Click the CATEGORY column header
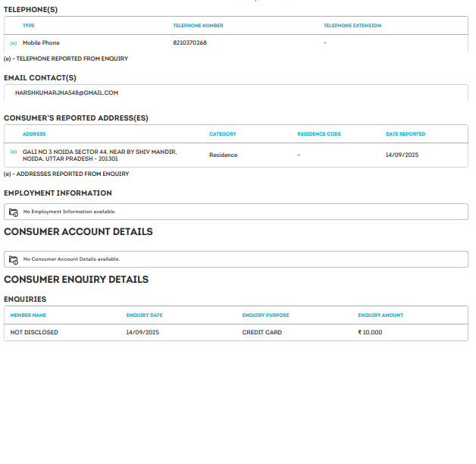The image size is (476, 464). [x=223, y=134]
